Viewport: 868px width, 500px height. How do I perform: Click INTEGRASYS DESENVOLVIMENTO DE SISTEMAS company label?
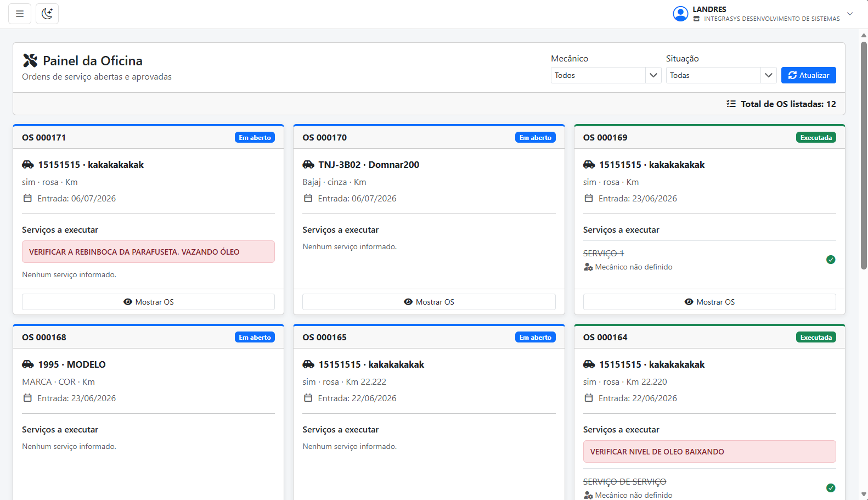[771, 19]
